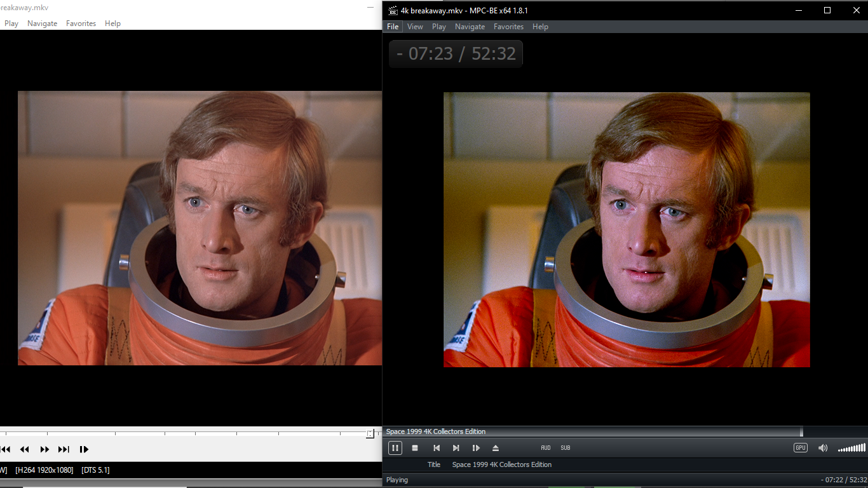Mute audio with the speaker icon in MPC-BE
868x488 pixels.
pos(823,448)
